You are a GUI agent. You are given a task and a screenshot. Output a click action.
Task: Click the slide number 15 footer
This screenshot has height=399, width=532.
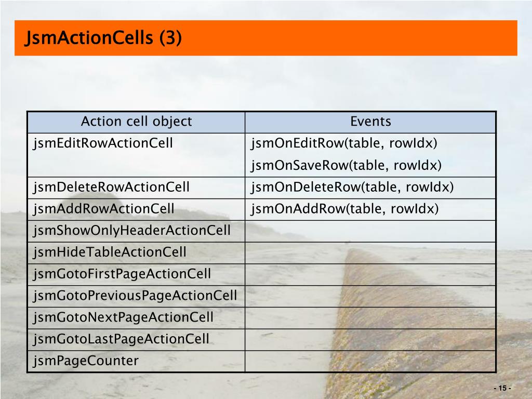(502, 388)
